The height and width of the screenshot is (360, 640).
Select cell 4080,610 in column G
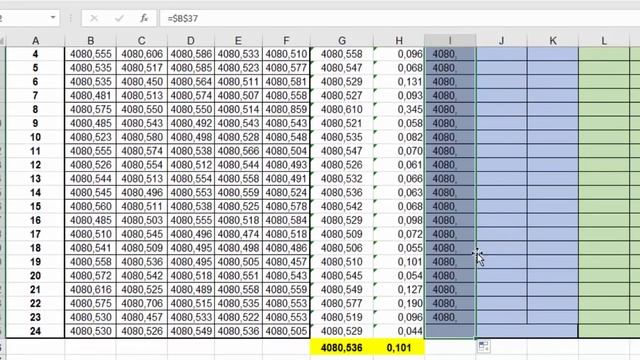342,109
